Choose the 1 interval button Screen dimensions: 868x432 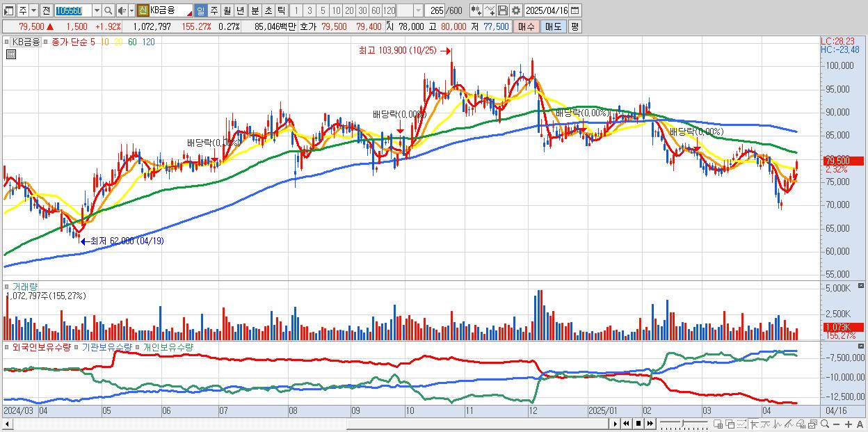click(296, 10)
